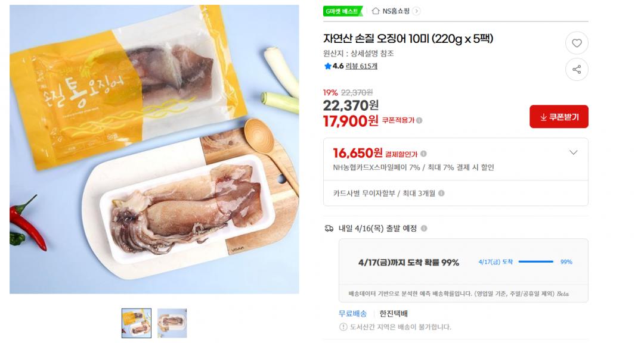This screenshot has height=343, width=644.
Task: Expand the 결제할인가 details with the chevron
Action: click(573, 152)
